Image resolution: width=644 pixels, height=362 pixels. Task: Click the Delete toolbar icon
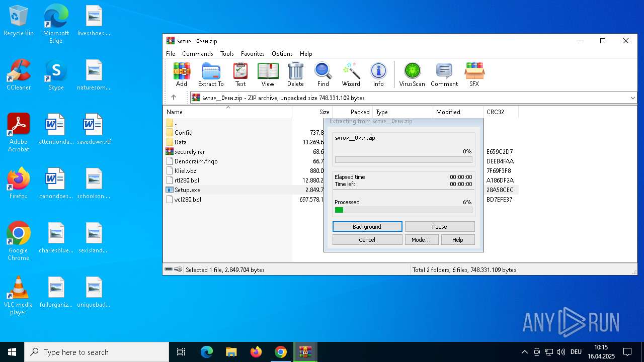[x=295, y=74]
